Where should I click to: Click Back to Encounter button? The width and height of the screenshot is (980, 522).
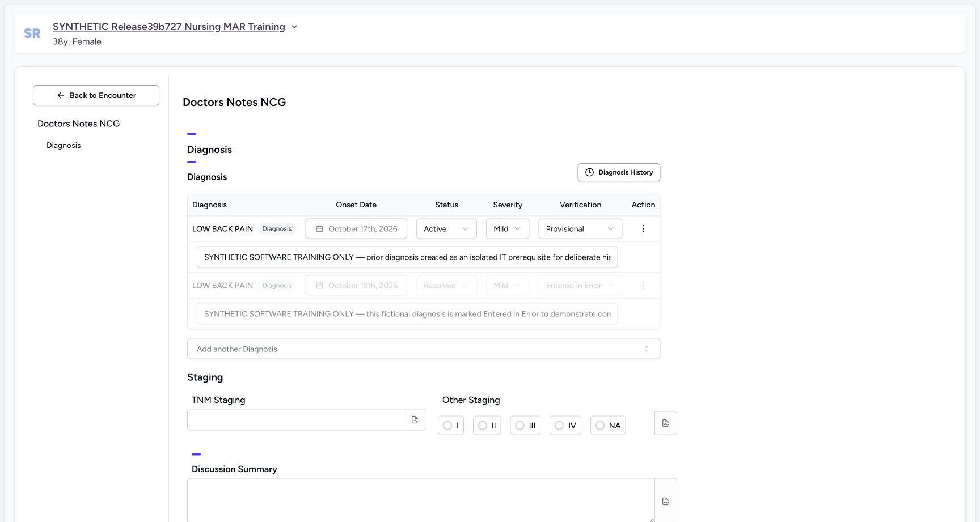point(96,95)
